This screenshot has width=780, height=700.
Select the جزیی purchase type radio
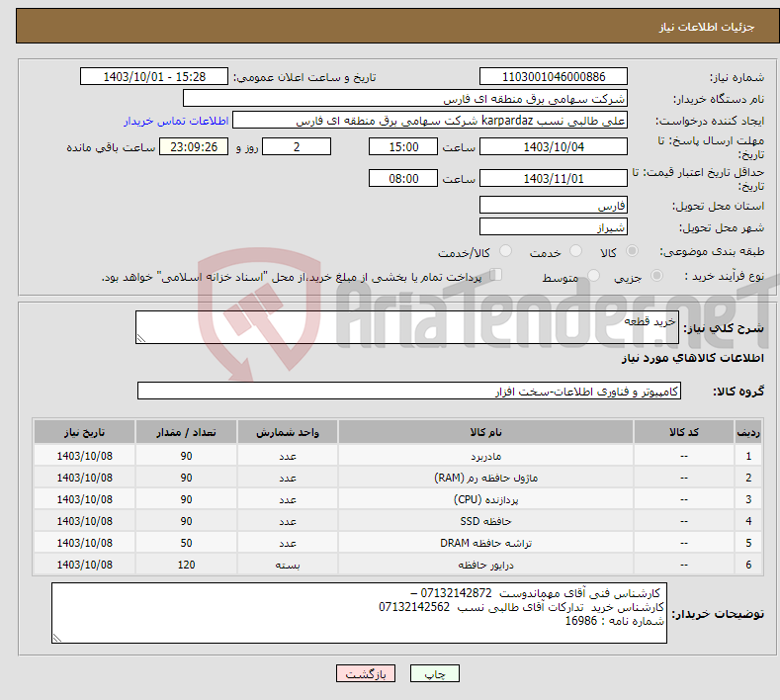656,276
